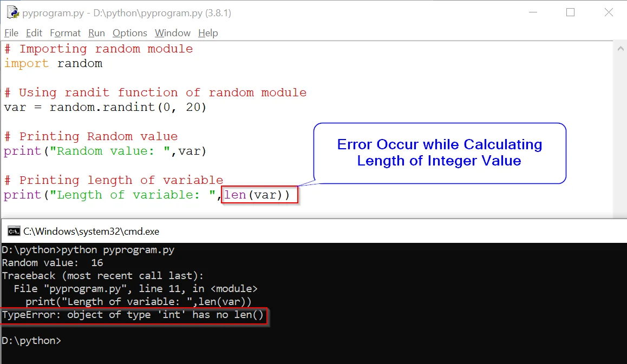The width and height of the screenshot is (627, 364).
Task: Open the Edit menu
Action: pyautogui.click(x=34, y=32)
